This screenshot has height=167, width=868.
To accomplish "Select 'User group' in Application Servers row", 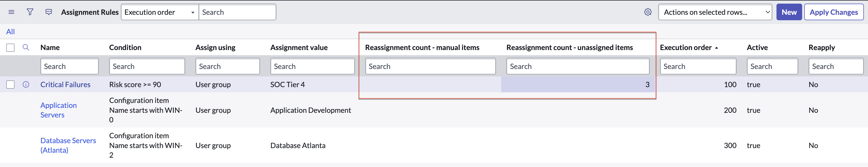I will pyautogui.click(x=213, y=110).
